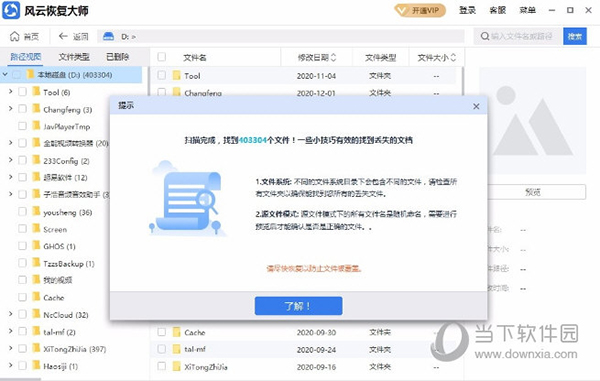
Task: Sort by 修改日期 using its sort arrows
Action: (333, 57)
